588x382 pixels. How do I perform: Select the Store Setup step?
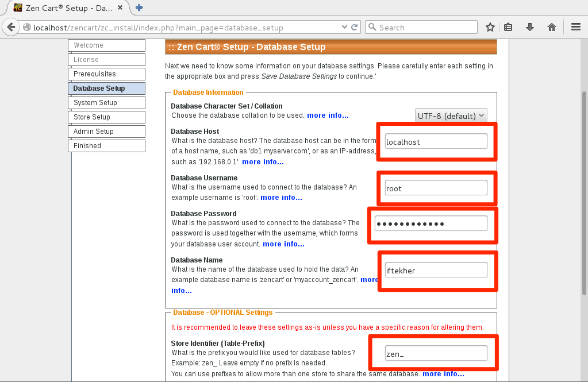(106, 117)
